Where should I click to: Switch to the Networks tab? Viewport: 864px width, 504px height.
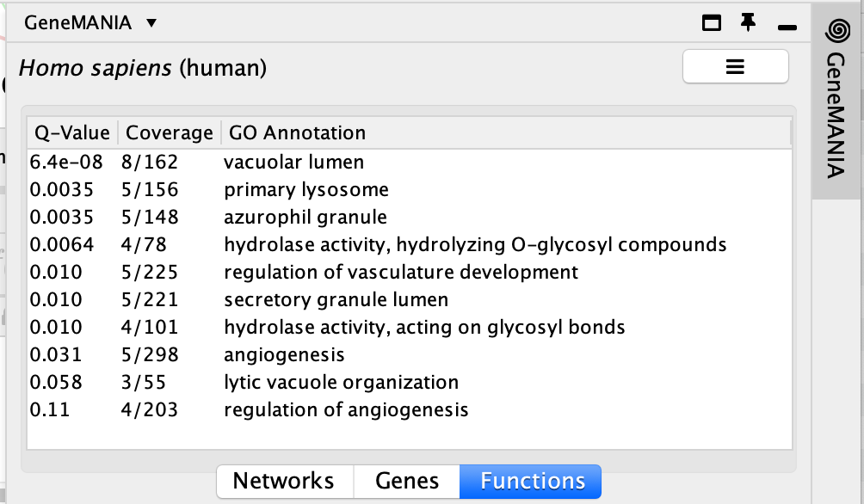(284, 481)
